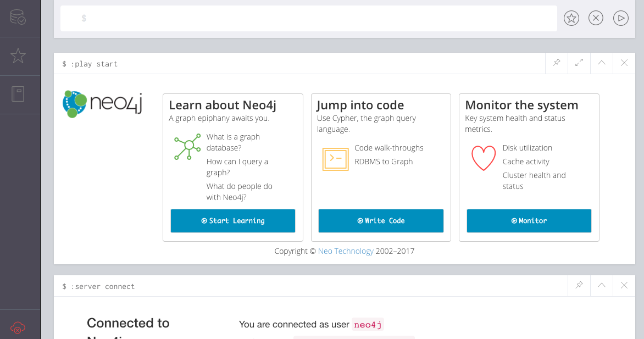Clear the editor with the circled X

point(596,18)
